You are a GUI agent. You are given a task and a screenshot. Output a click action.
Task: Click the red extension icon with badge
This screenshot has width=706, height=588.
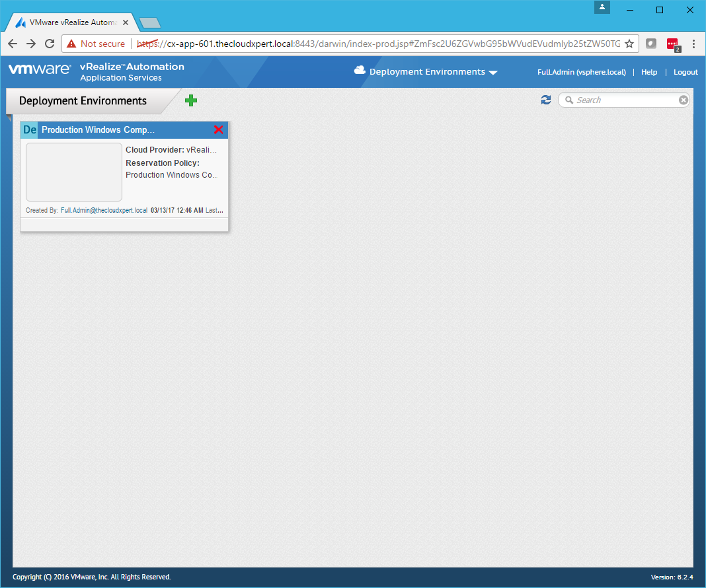click(673, 44)
